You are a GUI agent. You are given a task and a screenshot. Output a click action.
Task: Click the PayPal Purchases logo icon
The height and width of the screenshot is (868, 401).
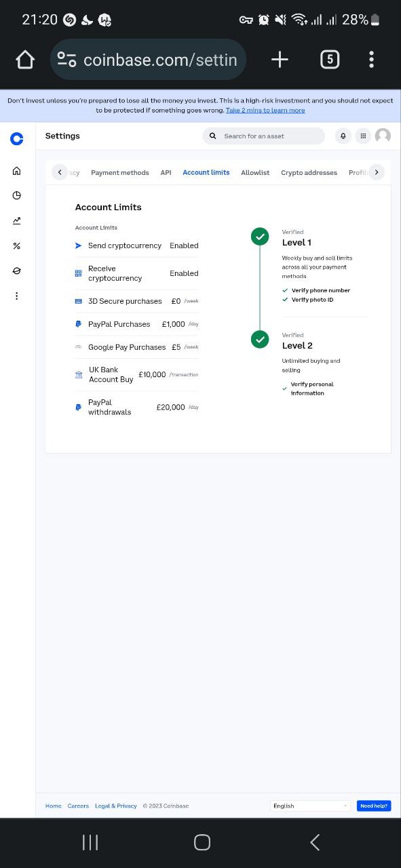click(x=78, y=324)
